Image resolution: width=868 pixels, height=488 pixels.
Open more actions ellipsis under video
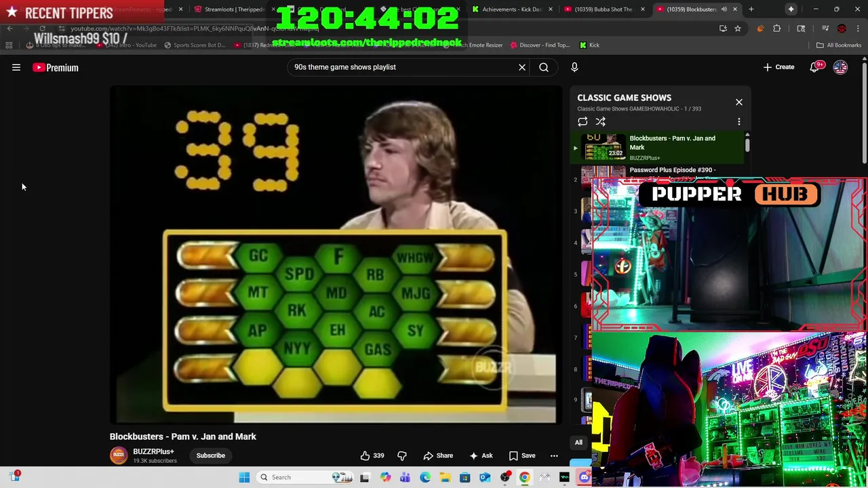click(554, 455)
